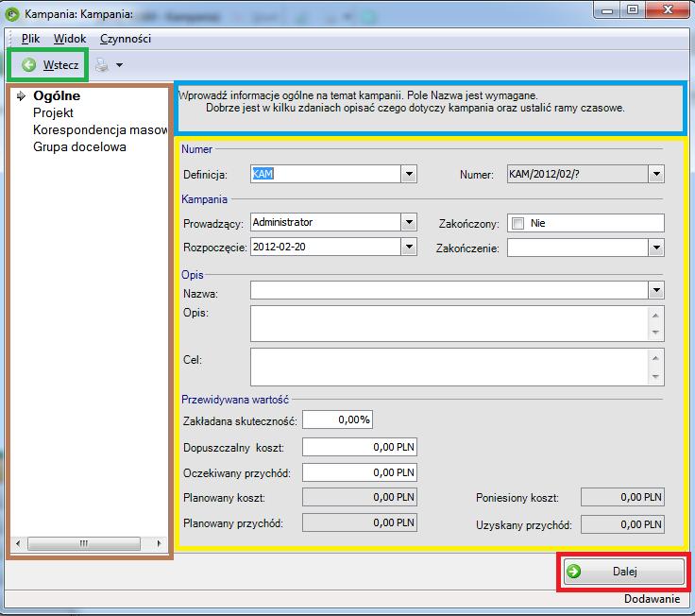The height and width of the screenshot is (616, 695).
Task: Open the Definicja dropdown arrow
Action: pos(409,174)
